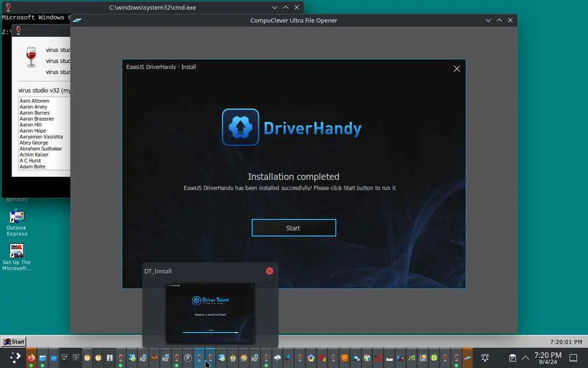Click the Start button in DriverHandy installer
This screenshot has height=368, width=588.
[x=294, y=228]
